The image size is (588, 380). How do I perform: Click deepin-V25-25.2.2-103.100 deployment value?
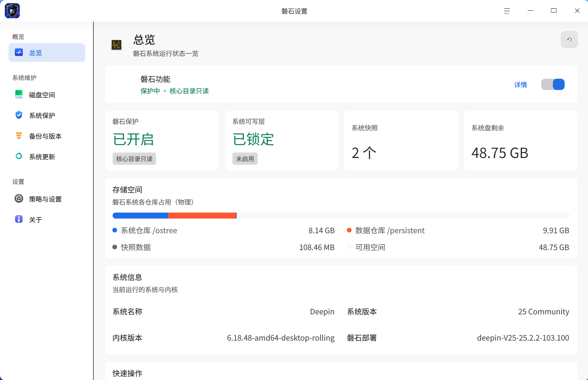(x=523, y=338)
